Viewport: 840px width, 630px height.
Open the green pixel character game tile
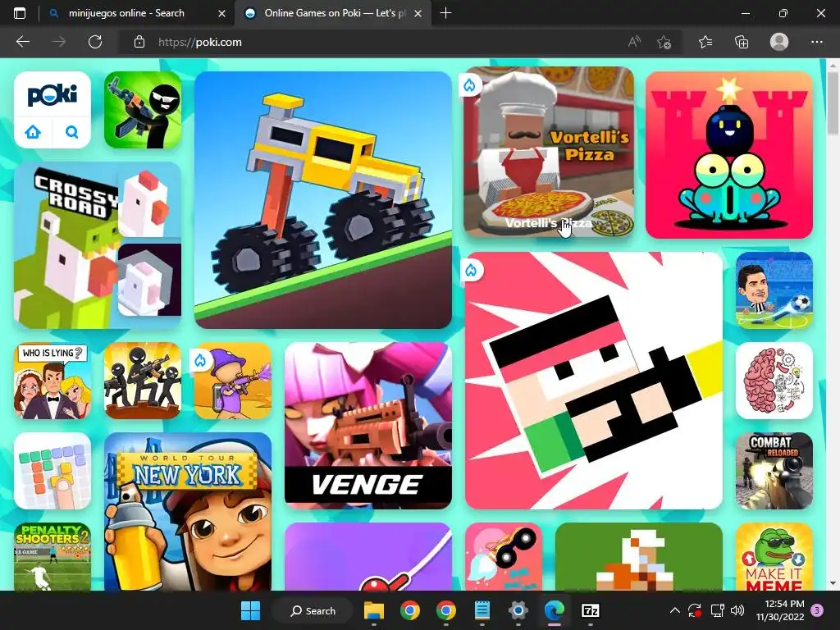point(638,557)
